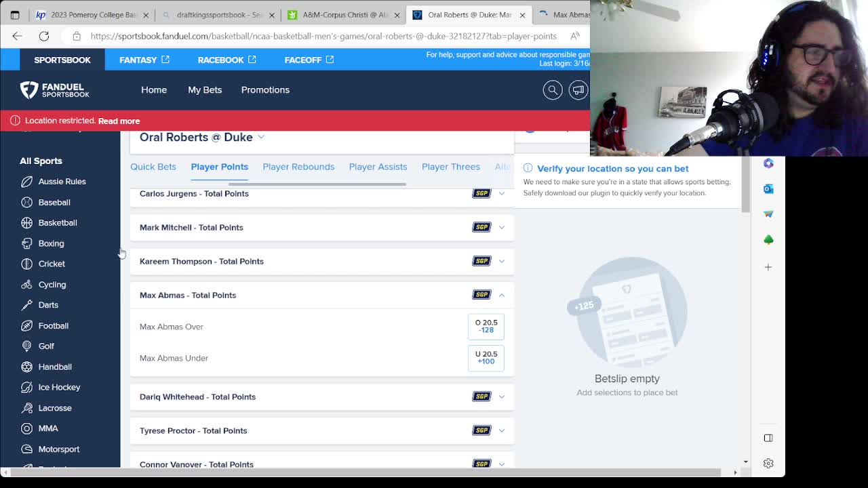
Task: Click Read more on location restricted banner
Action: point(119,121)
